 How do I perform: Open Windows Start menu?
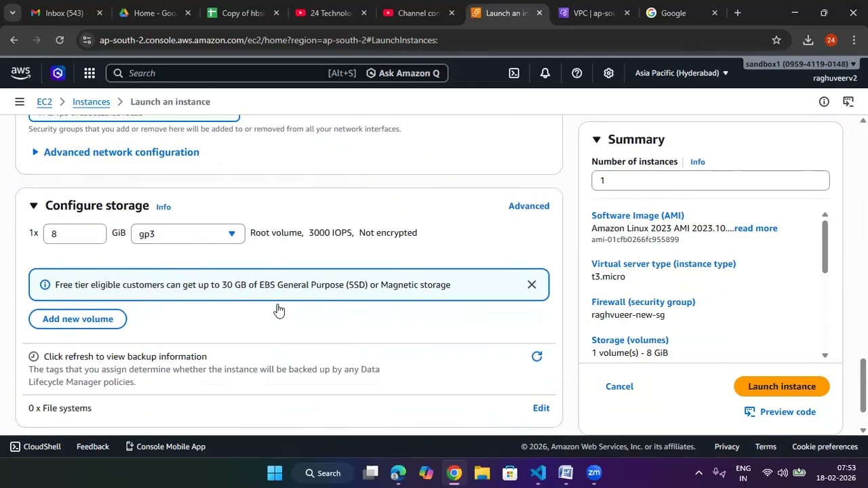(x=275, y=473)
